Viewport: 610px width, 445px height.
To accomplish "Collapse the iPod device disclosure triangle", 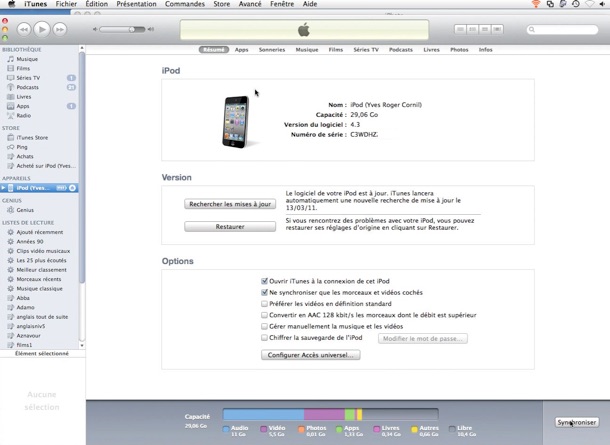I will 3,188.
